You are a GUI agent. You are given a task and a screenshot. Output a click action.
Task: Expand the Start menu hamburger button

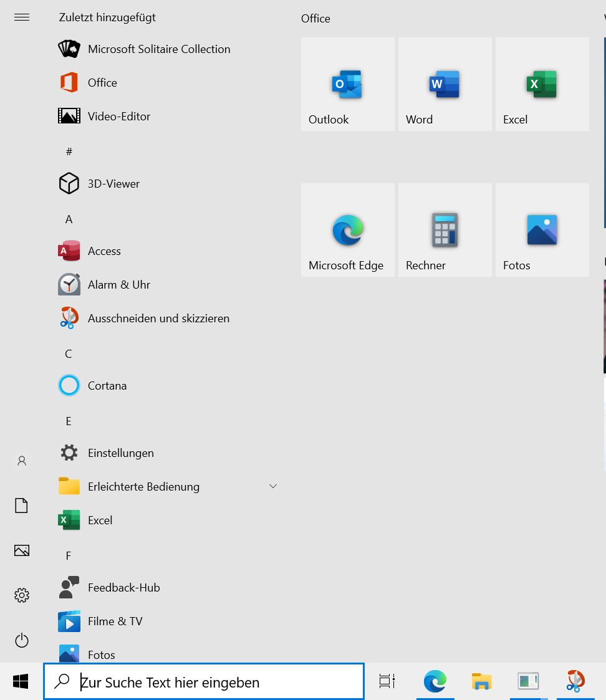point(22,17)
